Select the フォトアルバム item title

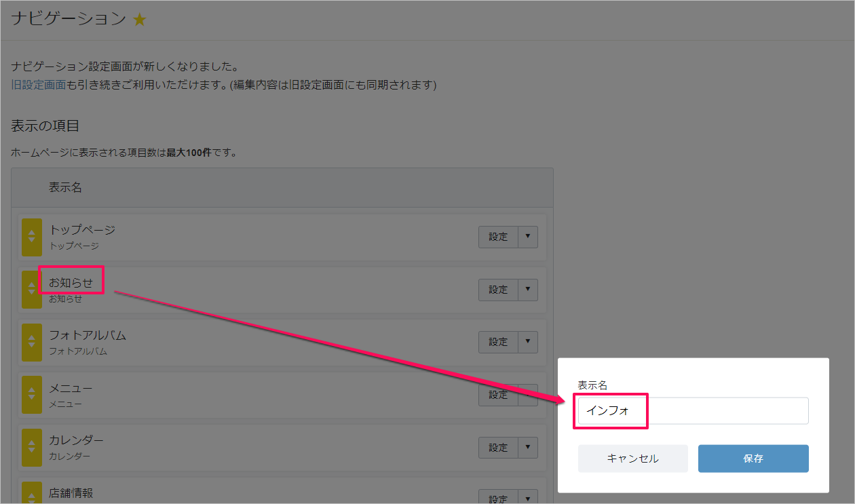[88, 335]
